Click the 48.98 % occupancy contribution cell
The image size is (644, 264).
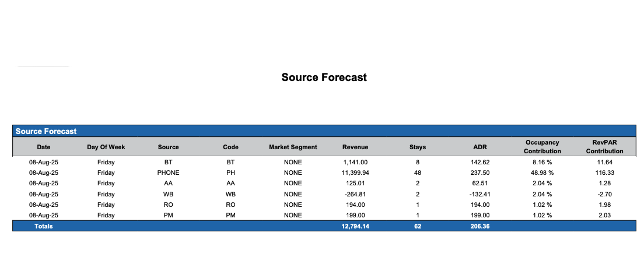[x=542, y=173]
